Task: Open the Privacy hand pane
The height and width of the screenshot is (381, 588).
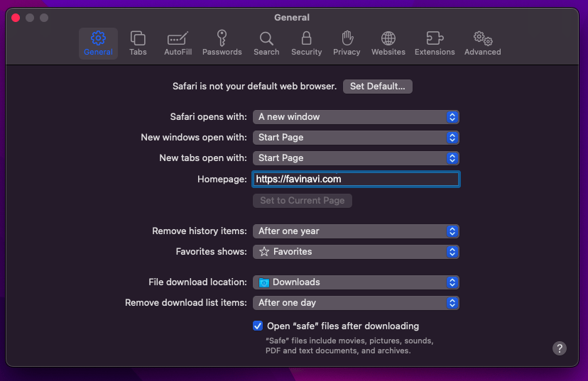Action: (347, 43)
